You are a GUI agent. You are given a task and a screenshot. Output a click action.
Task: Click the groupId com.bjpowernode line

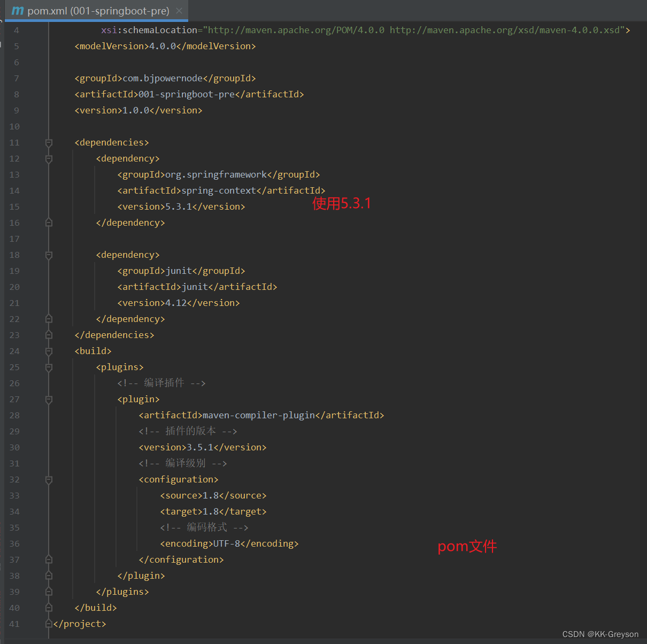[165, 78]
